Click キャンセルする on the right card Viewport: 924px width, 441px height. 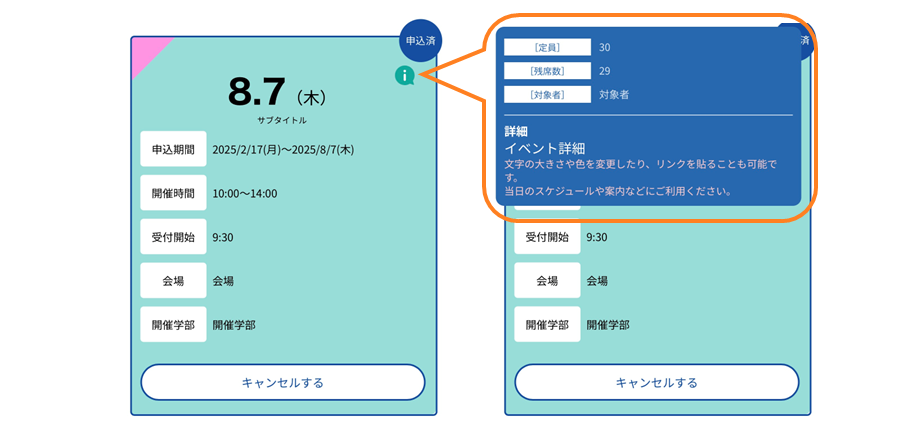click(657, 382)
